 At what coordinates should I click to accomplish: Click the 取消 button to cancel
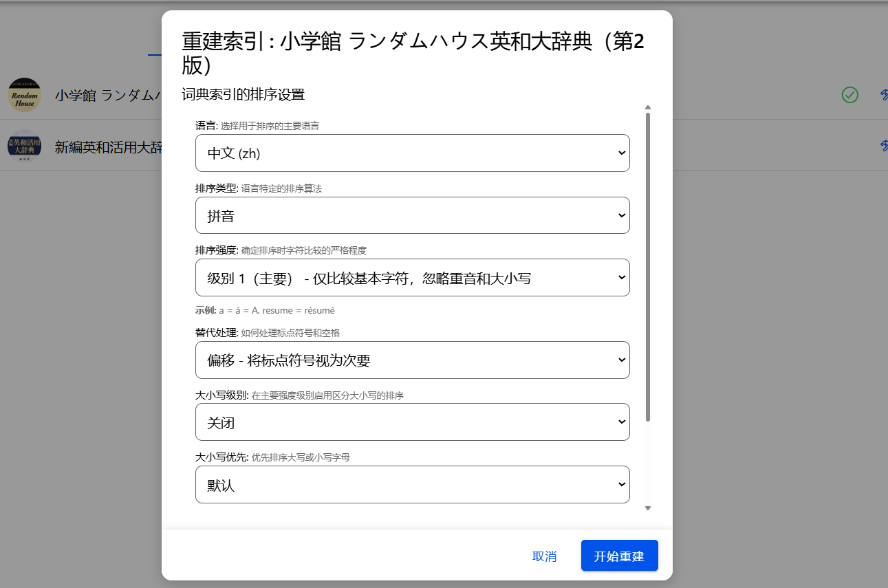pos(544,556)
